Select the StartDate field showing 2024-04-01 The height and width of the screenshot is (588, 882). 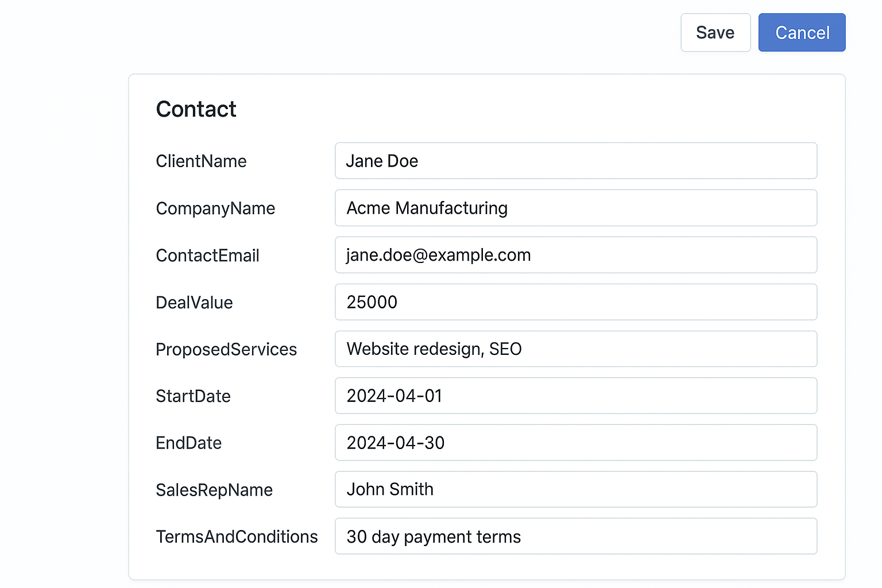point(575,396)
